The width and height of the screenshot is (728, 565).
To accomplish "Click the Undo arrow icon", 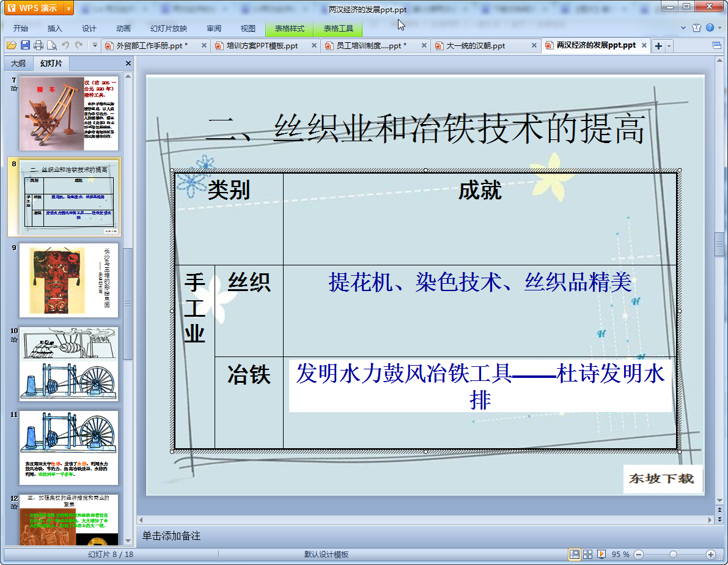I will 65,45.
